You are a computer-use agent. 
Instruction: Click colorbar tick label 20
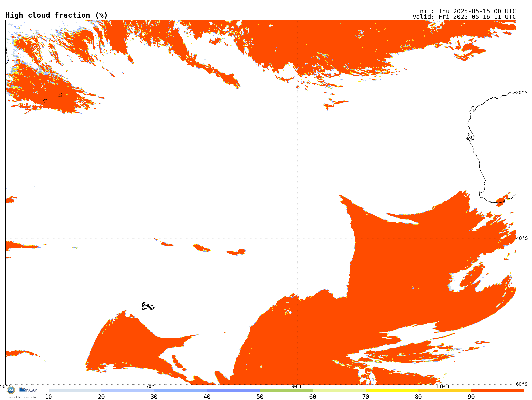tap(101, 397)
